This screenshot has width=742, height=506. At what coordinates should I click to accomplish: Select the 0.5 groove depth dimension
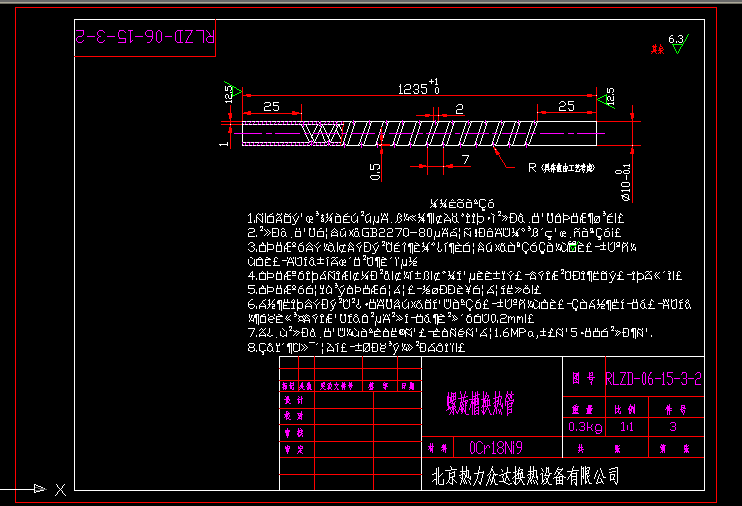coord(375,170)
